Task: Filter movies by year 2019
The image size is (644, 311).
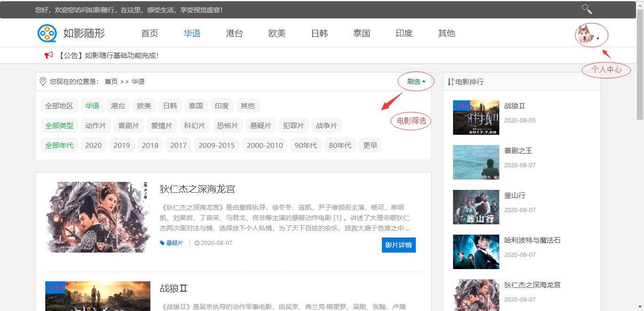Action: click(122, 145)
